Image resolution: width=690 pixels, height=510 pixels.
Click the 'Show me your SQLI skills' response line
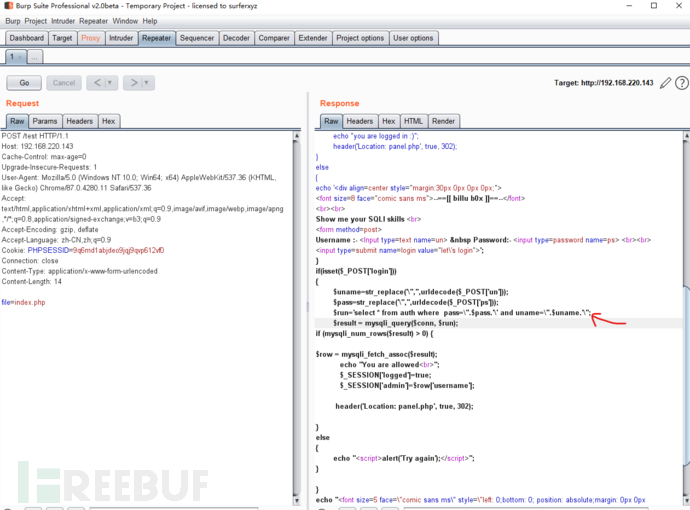tap(368, 219)
